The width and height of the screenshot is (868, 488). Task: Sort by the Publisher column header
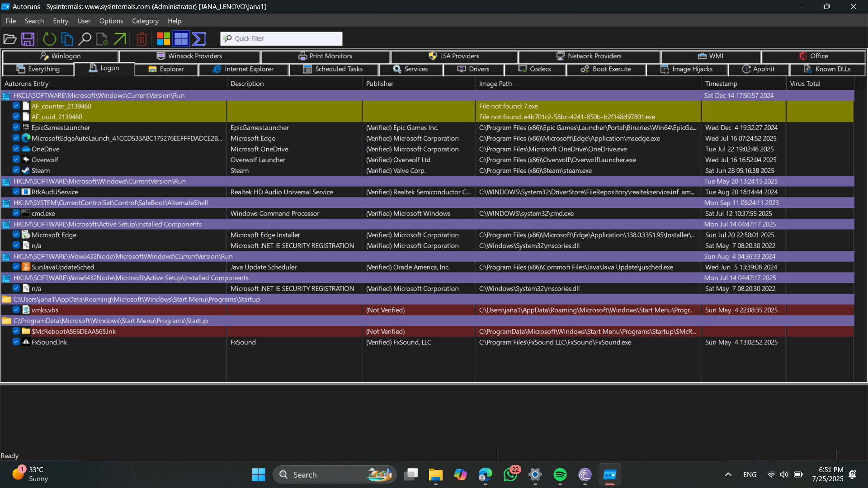click(x=419, y=84)
